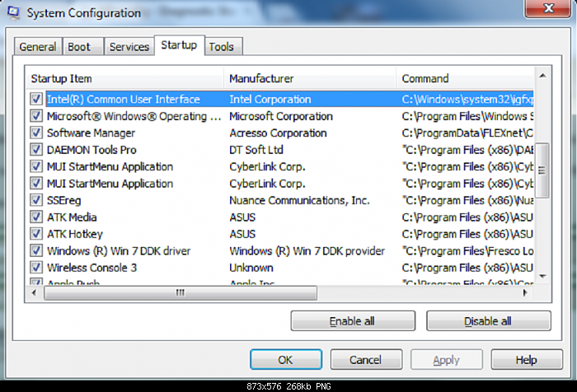Image resolution: width=577 pixels, height=392 pixels.
Task: Open the Tools tab
Action: click(x=222, y=47)
